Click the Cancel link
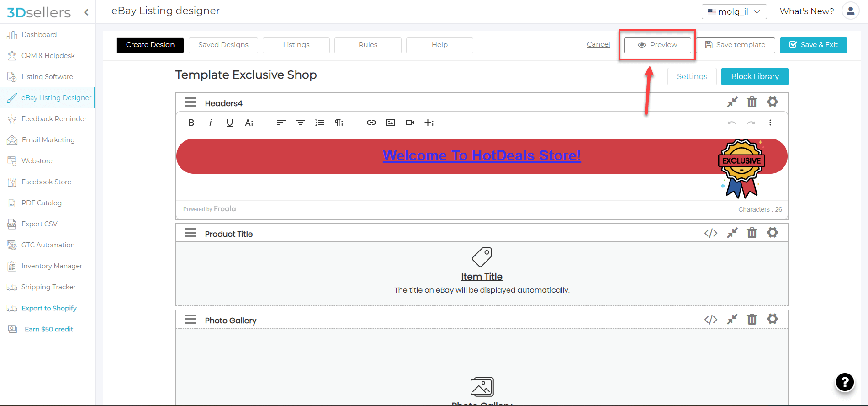The height and width of the screenshot is (406, 868). 598,44
